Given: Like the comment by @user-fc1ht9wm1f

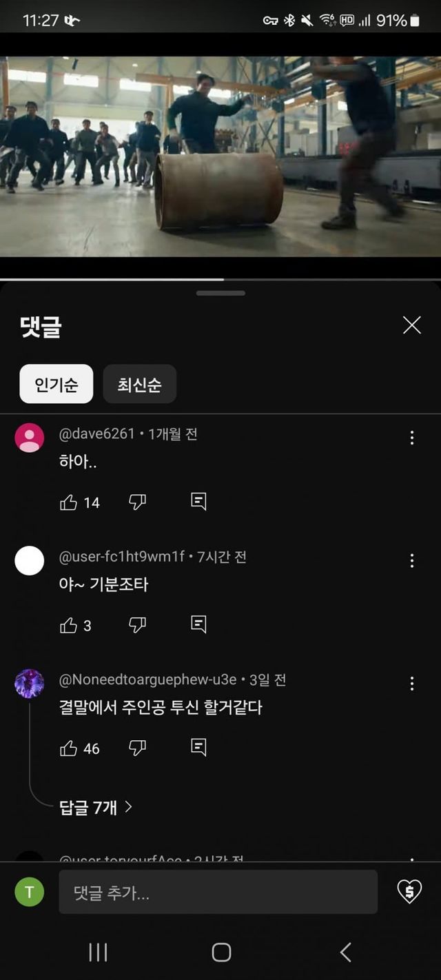Looking at the screenshot, I should tap(69, 625).
